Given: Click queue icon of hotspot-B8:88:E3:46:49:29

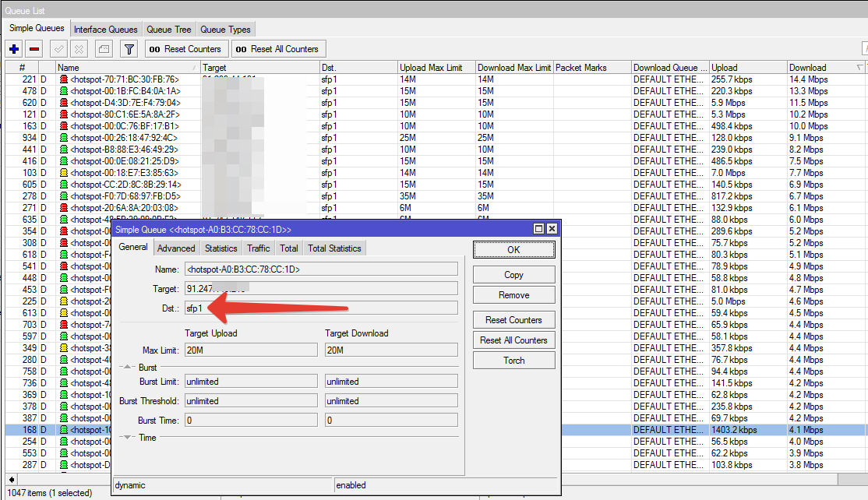Looking at the screenshot, I should click(64, 150).
